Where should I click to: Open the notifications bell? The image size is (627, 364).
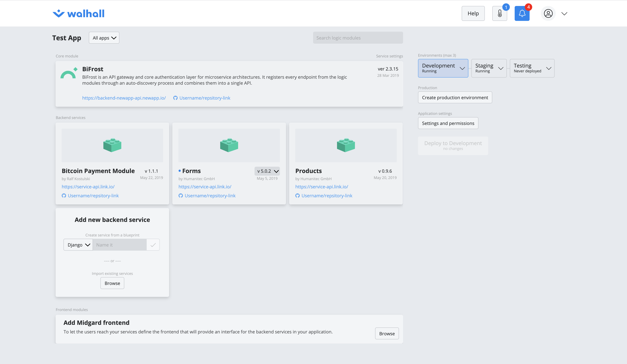coord(522,13)
